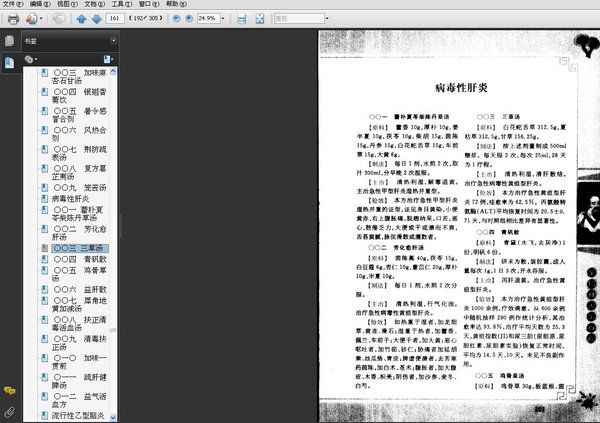
Task: Click the greyed-out collaborate globe icon
Action: tap(59, 18)
